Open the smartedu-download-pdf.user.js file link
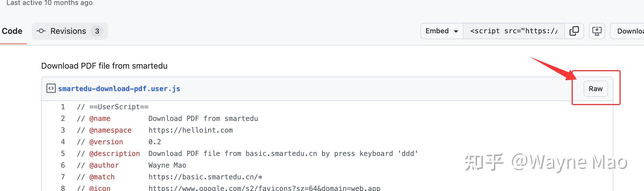The height and width of the screenshot is (191, 644). [119, 88]
